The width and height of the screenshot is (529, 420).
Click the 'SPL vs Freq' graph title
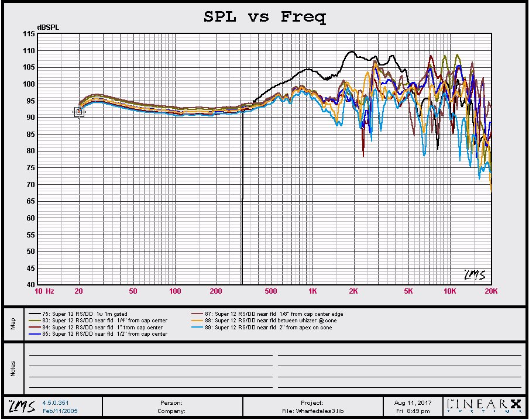coord(264,16)
